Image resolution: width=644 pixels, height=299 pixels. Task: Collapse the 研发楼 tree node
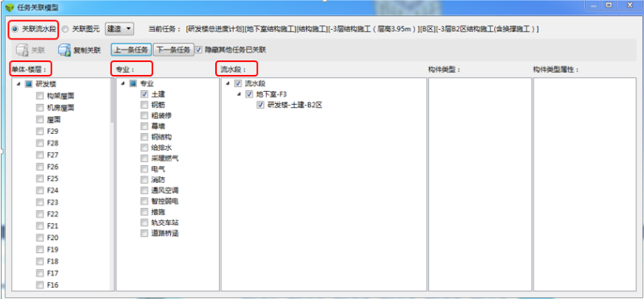(18, 84)
